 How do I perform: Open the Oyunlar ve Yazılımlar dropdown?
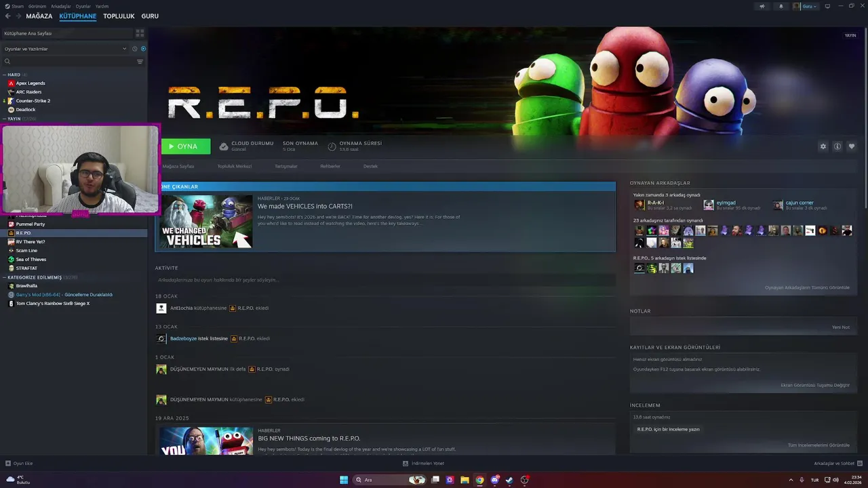(65, 49)
